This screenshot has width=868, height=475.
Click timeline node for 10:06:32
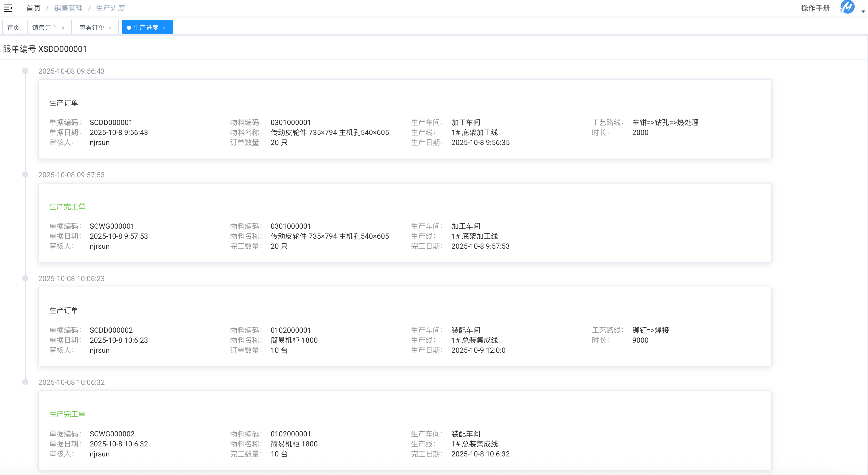tap(25, 382)
